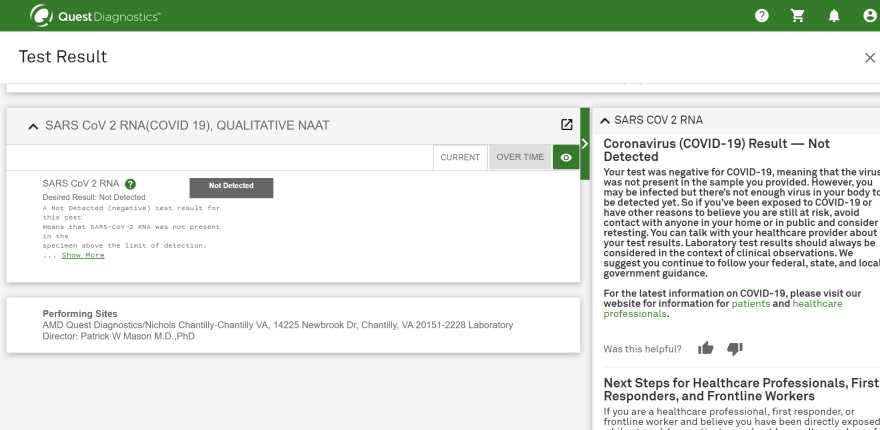The width and height of the screenshot is (880, 430).
Task: Switch to the OVER TIME tab
Action: (520, 157)
